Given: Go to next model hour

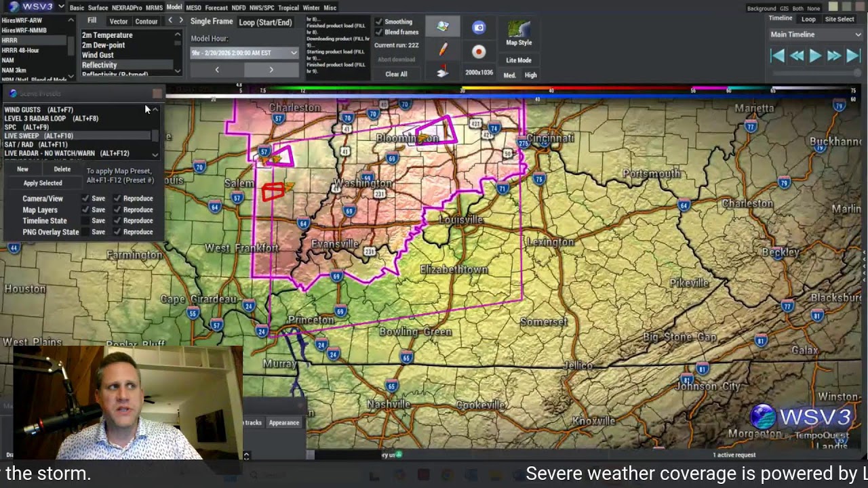Looking at the screenshot, I should 271,70.
